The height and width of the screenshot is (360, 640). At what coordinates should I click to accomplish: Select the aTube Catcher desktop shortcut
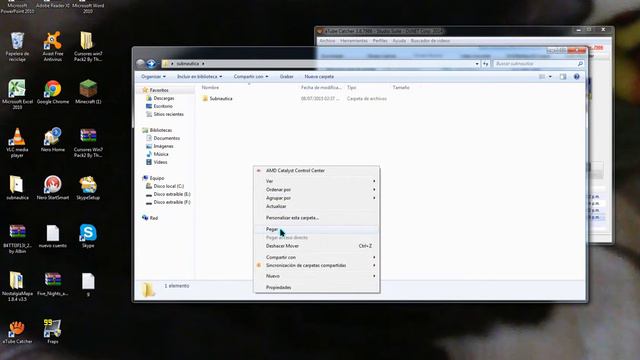[x=17, y=332]
